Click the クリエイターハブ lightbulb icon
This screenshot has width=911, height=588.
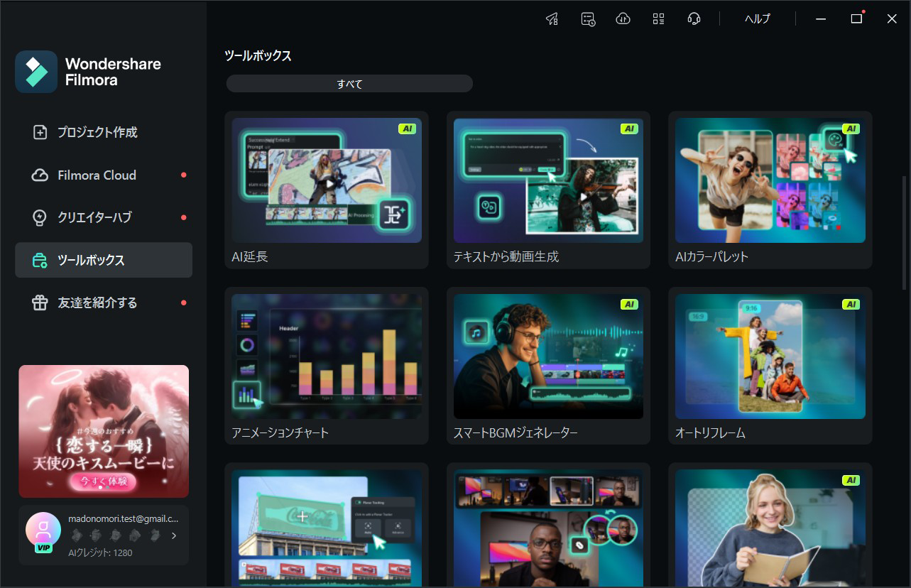point(40,217)
